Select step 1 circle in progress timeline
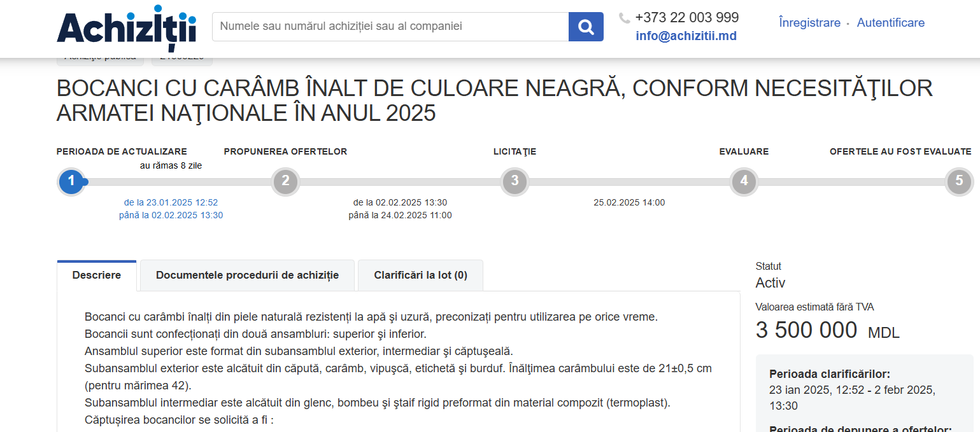 71,181
